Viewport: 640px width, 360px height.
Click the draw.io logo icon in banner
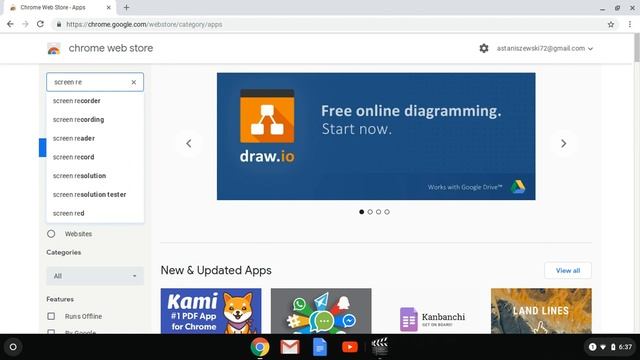click(267, 116)
